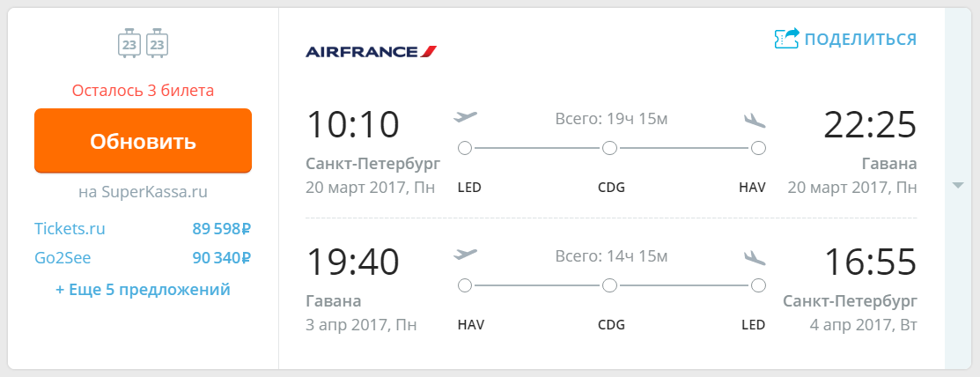Click the SuperKassa.ru seller label
This screenshot has height=377, width=980.
coord(144,192)
